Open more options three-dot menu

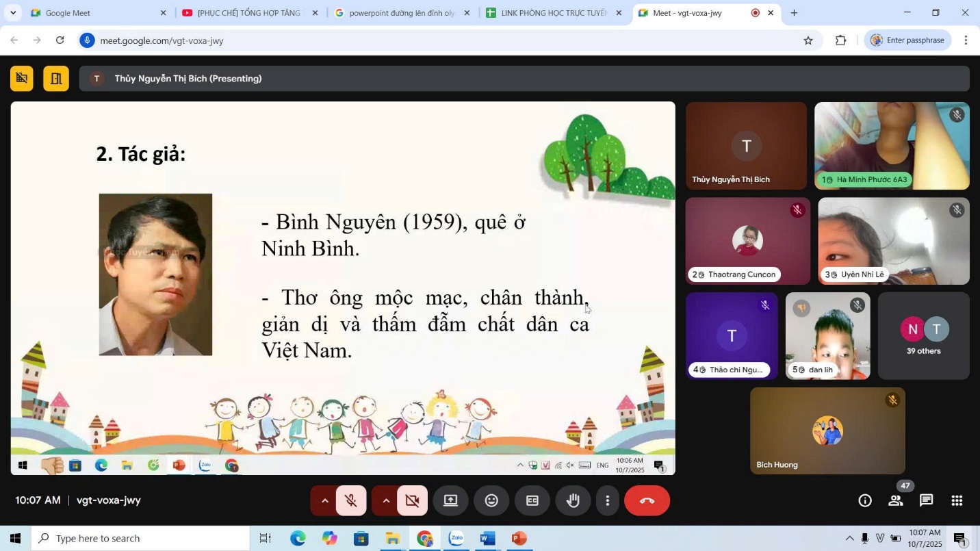[x=607, y=500]
